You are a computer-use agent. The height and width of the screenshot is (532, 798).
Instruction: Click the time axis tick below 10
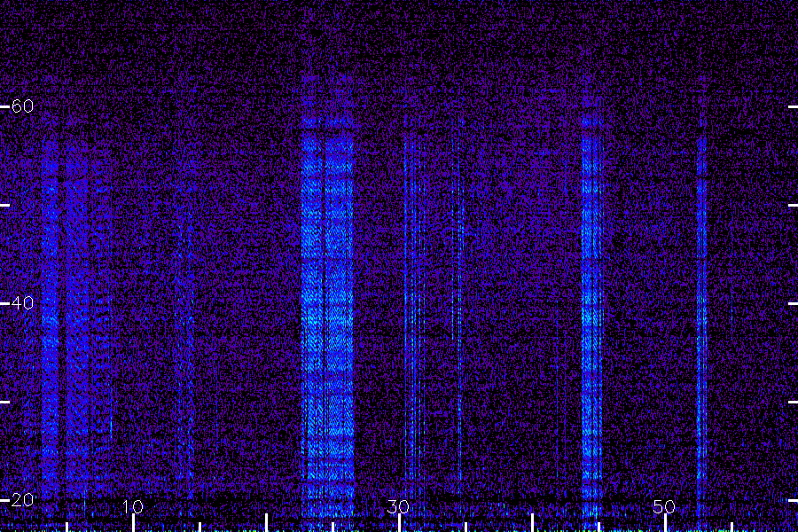tap(133, 523)
